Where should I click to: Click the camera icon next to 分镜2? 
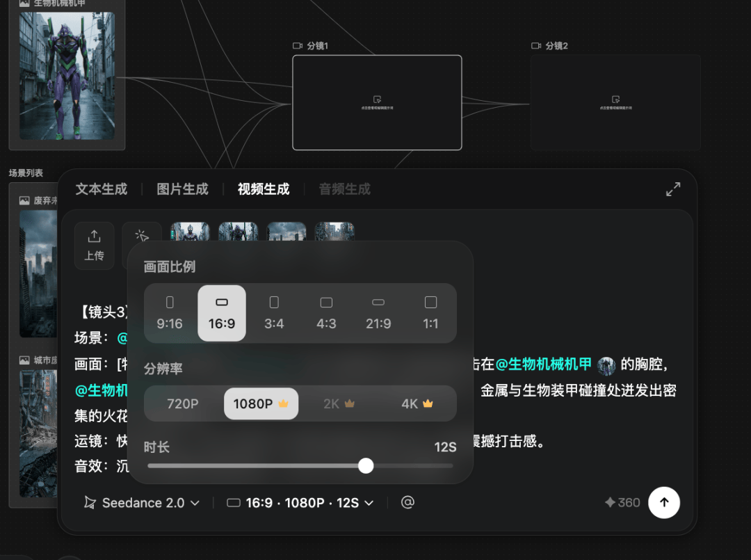pyautogui.click(x=536, y=45)
